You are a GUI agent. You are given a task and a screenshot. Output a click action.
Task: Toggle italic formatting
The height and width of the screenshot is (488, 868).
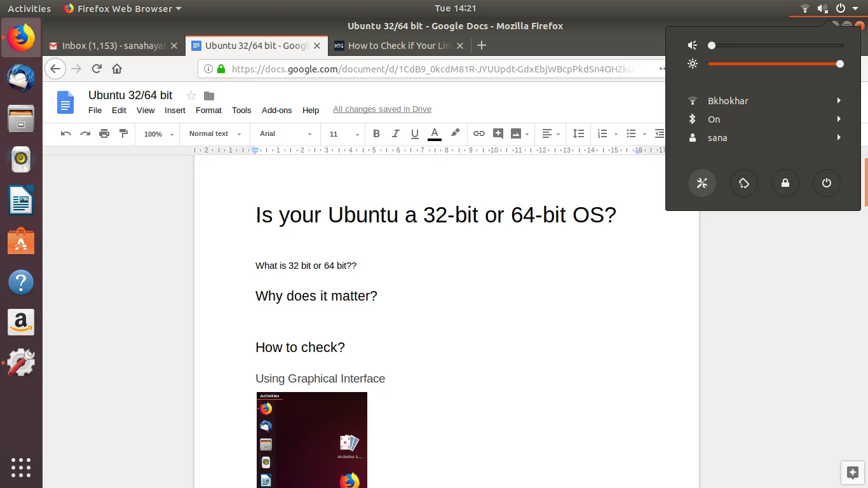pos(395,133)
